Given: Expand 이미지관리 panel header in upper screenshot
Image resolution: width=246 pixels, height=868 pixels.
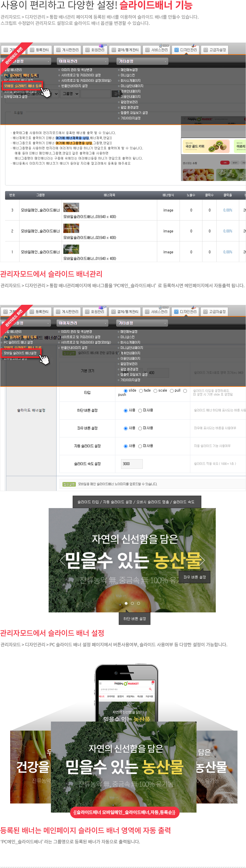Looking at the screenshot, I should tap(83, 61).
